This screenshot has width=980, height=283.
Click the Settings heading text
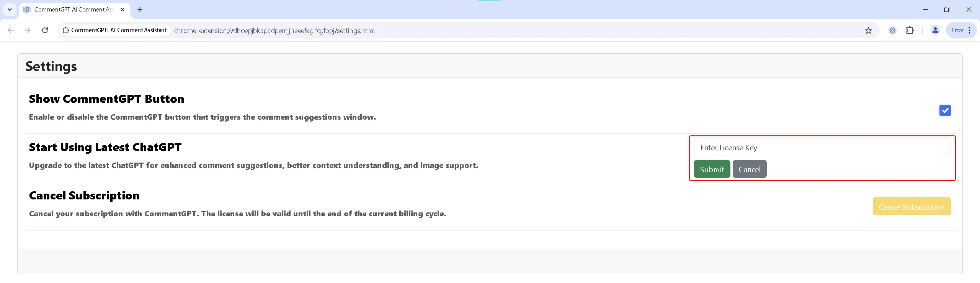(51, 66)
